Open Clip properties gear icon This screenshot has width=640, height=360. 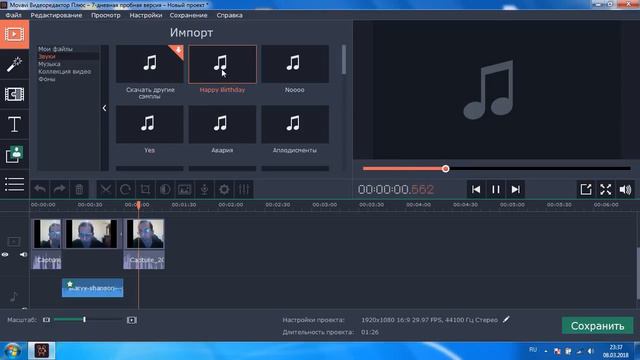[224, 189]
